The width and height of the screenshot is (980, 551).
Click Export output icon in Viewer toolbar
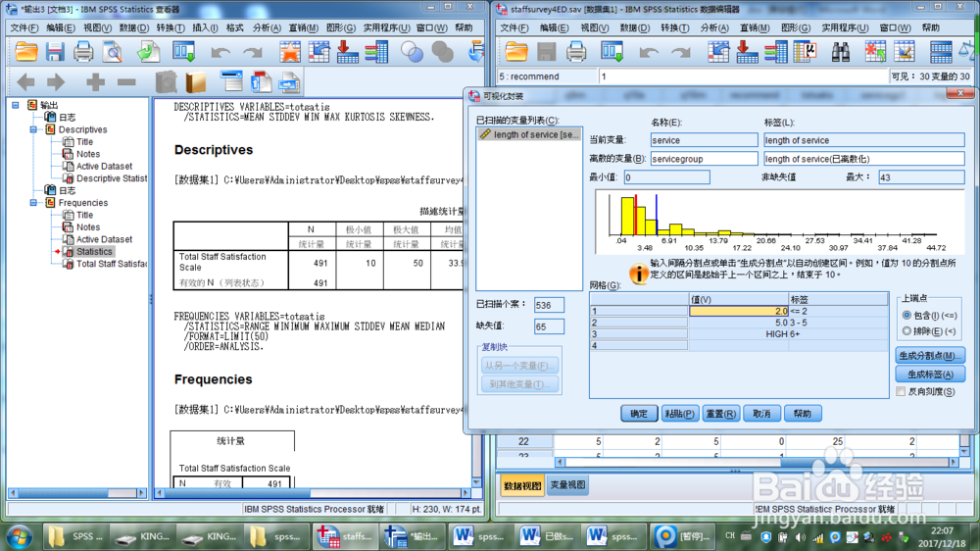149,52
